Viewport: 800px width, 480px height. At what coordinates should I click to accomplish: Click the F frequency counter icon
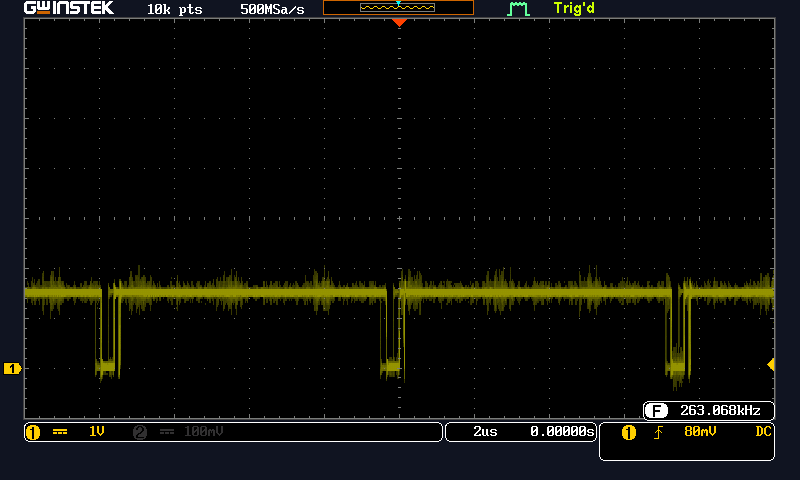(x=656, y=410)
